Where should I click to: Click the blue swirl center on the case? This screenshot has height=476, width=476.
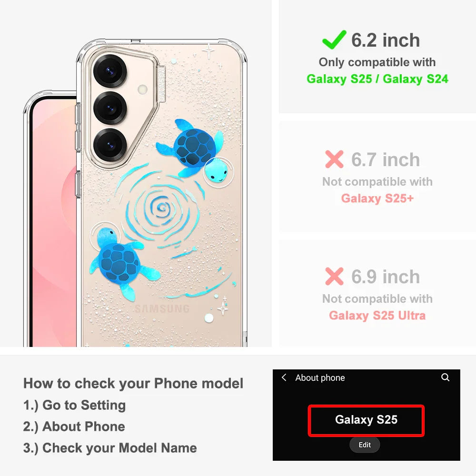tap(162, 208)
